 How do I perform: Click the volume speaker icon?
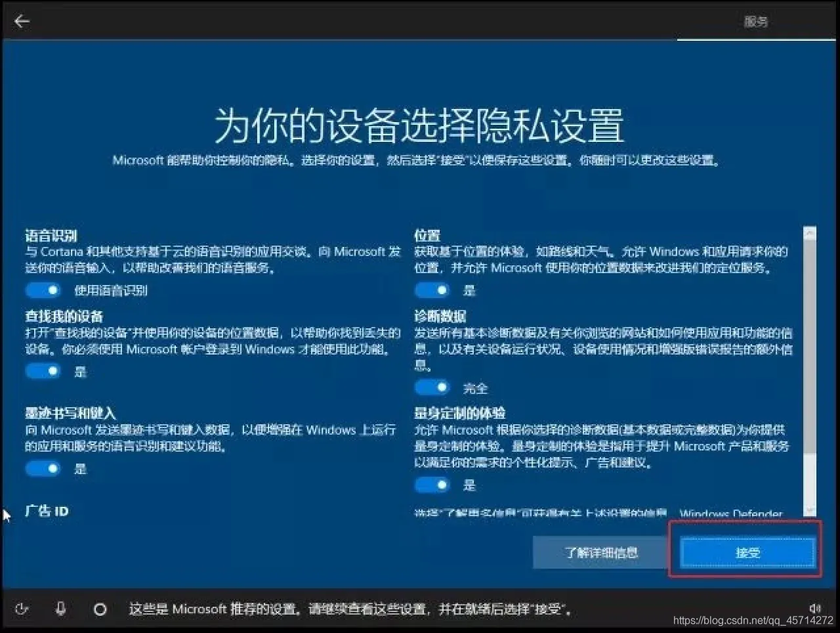815,608
